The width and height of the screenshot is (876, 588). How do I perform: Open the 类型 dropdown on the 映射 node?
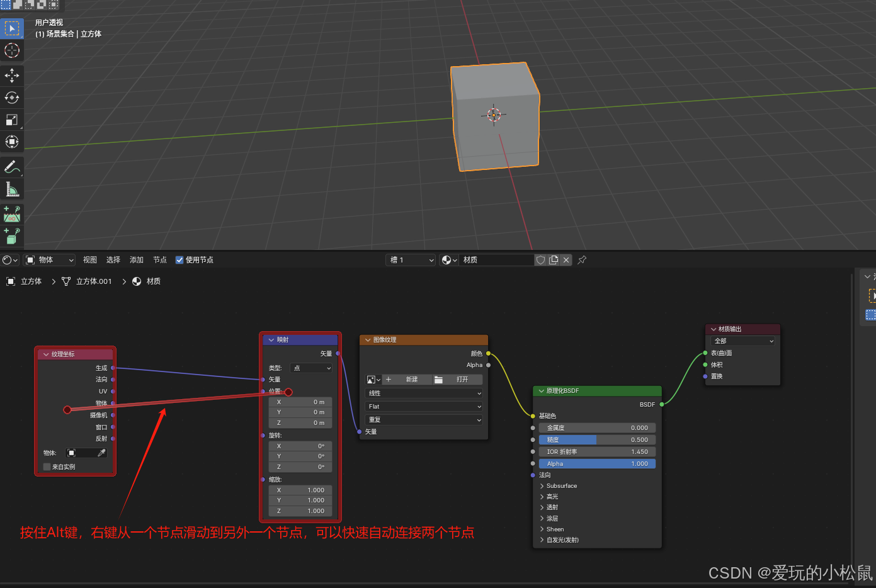coord(310,368)
